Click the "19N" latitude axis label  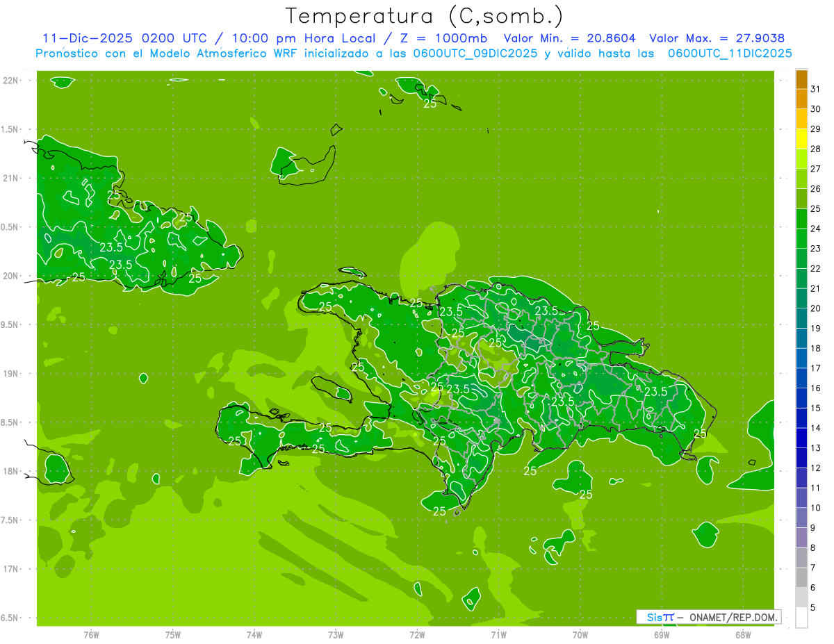pyautogui.click(x=11, y=374)
